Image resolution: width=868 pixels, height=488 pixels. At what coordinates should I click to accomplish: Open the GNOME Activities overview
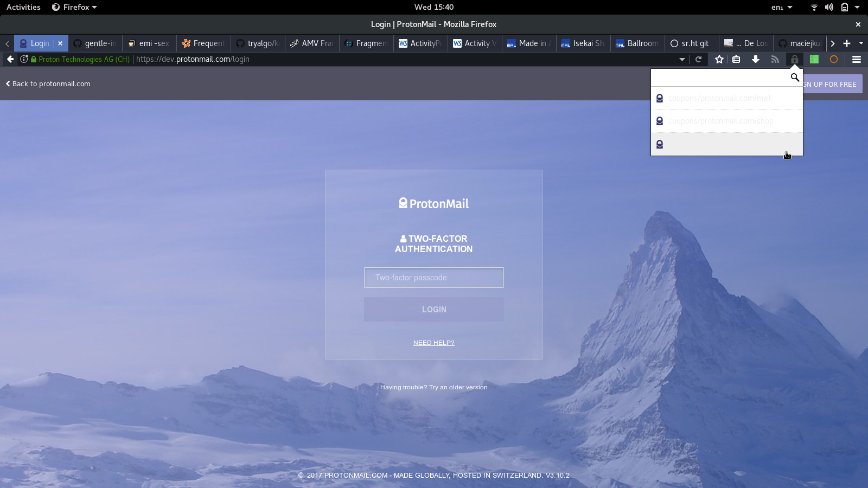point(23,7)
